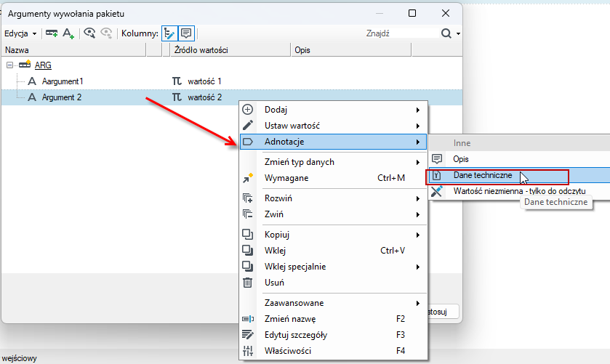Click the greyed-out preview eye icon
This screenshot has height=364, width=610.
click(x=106, y=33)
